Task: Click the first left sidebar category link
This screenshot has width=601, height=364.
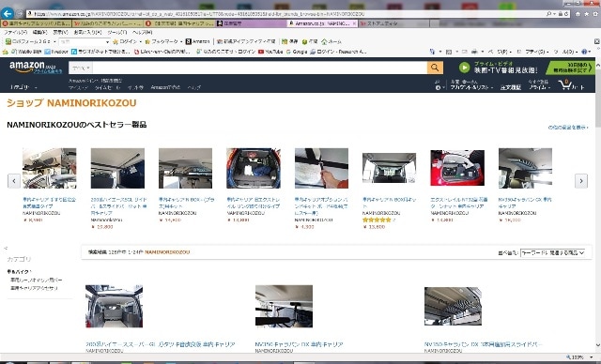Action: click(36, 280)
